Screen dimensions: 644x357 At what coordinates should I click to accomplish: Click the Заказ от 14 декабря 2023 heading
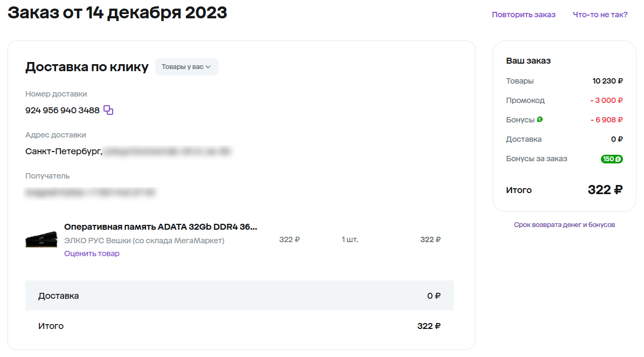[117, 13]
